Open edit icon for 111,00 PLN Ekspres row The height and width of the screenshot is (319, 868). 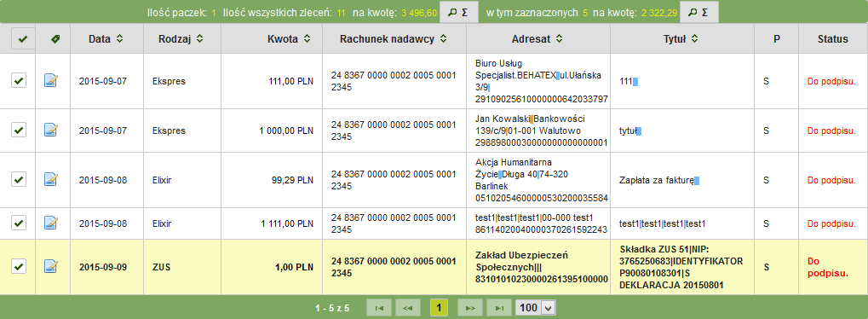point(51,80)
